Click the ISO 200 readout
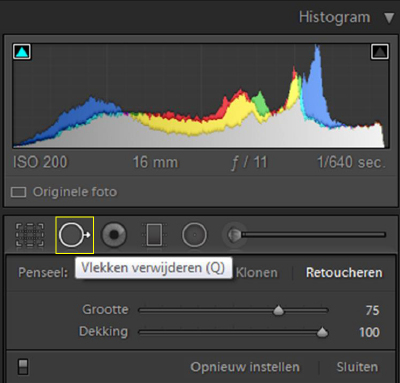 click(x=40, y=162)
